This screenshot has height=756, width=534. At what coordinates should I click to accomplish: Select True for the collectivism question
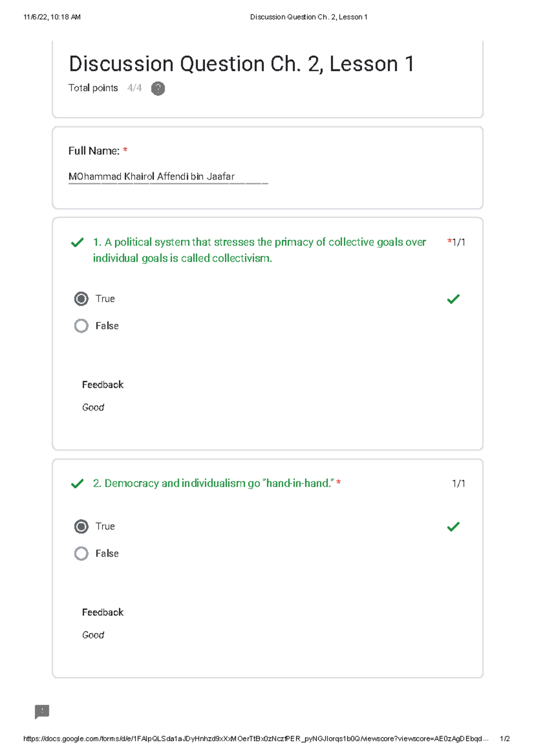tap(81, 299)
